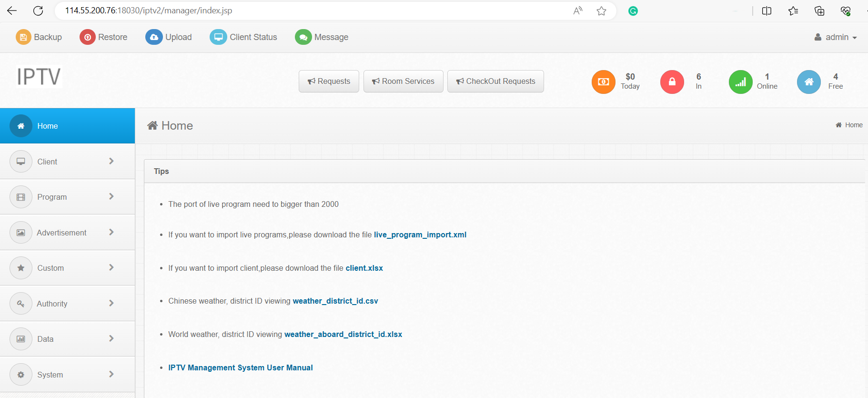The image size is (868, 398).
Task: Open the admin user dropdown
Action: (x=836, y=37)
